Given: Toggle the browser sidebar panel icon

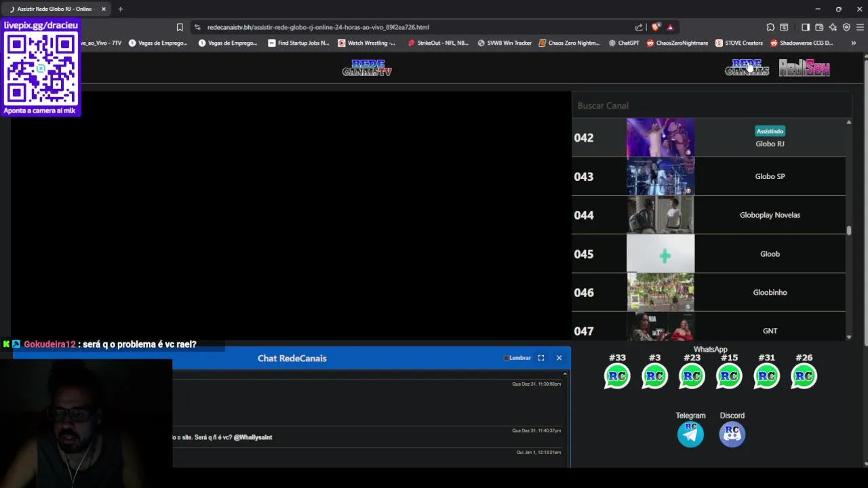Looking at the screenshot, I should click(x=805, y=27).
